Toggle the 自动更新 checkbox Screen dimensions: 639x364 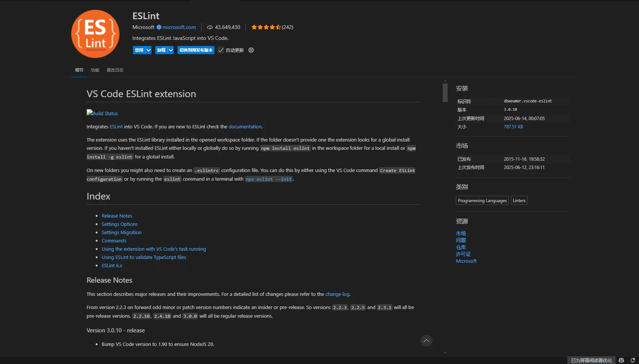(221, 50)
